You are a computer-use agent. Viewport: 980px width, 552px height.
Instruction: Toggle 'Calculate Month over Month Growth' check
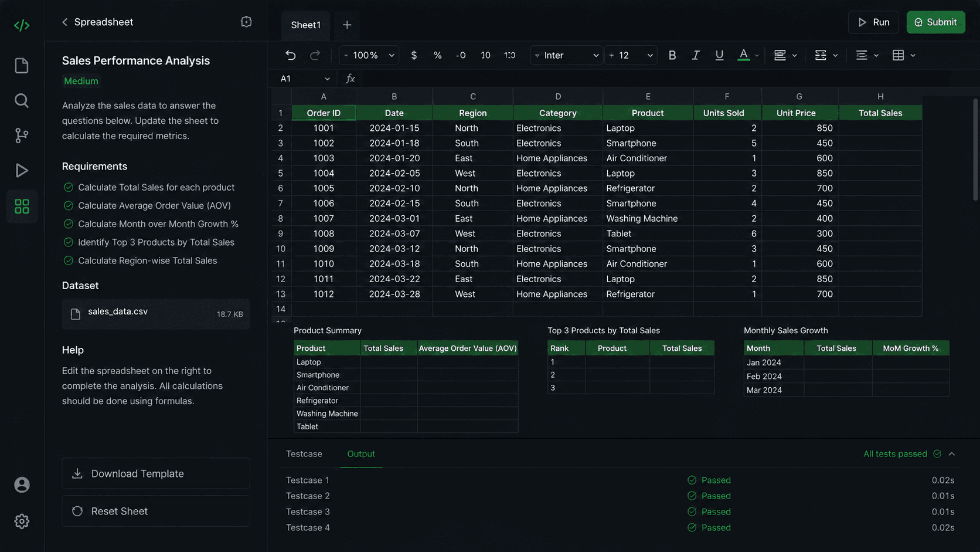[69, 223]
